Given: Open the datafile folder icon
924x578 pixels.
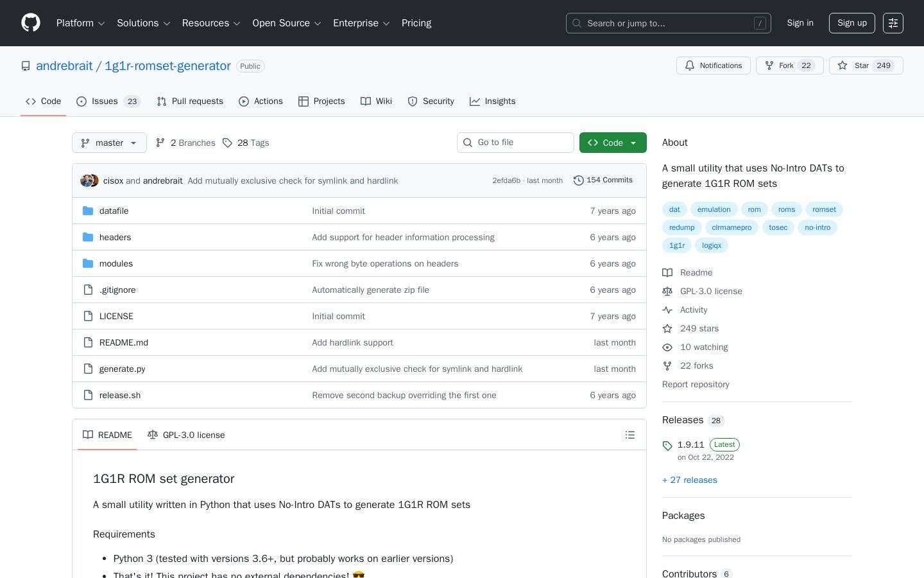Looking at the screenshot, I should coord(88,211).
